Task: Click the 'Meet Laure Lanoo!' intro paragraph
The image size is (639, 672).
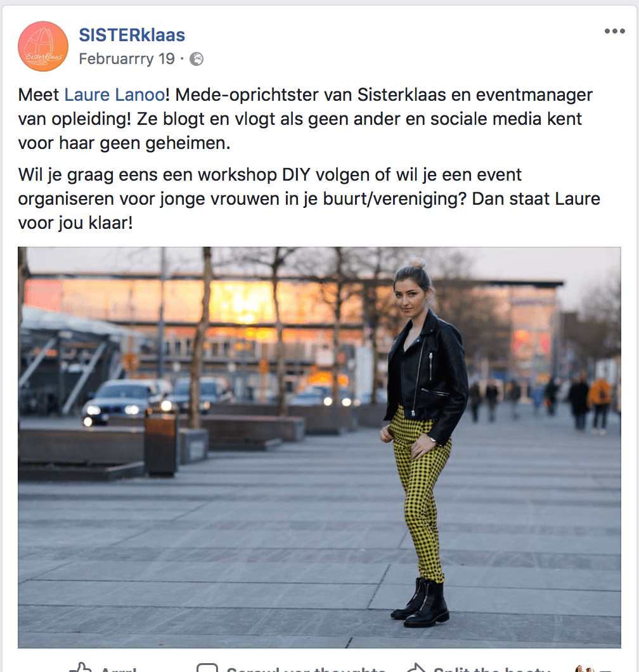Action: 305,119
